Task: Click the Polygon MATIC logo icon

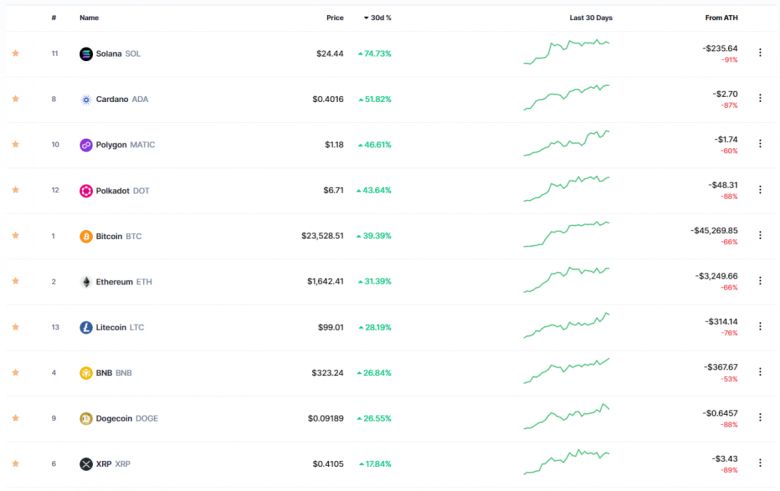Action: [x=86, y=145]
